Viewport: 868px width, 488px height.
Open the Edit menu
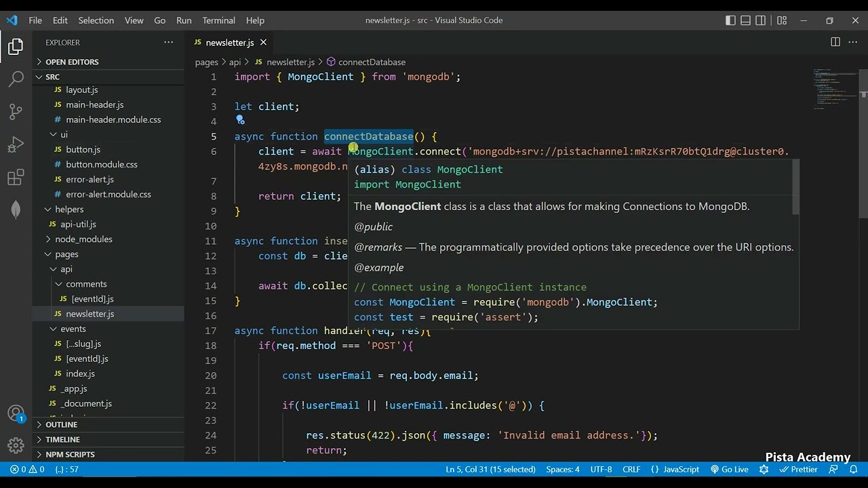(x=60, y=20)
